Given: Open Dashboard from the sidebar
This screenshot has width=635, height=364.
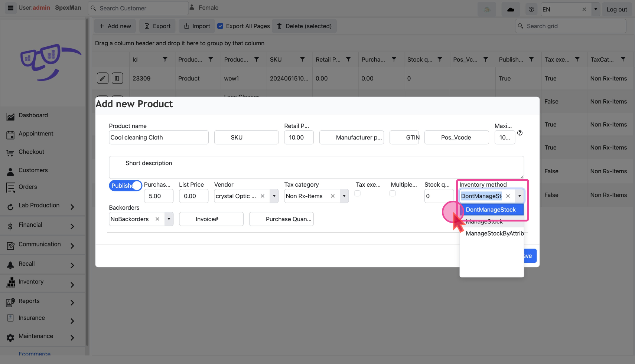Looking at the screenshot, I should point(33,115).
